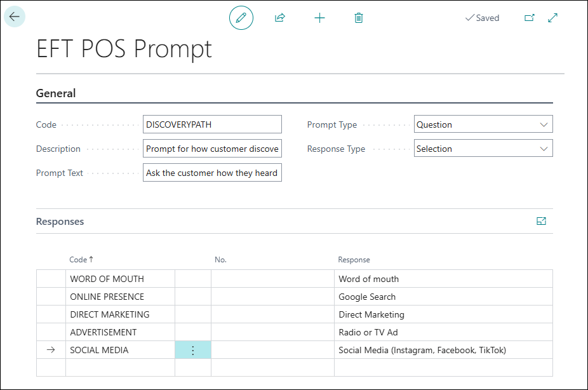Expand page with diagonal arrows icon
Image resolution: width=588 pixels, height=390 pixels.
tap(552, 18)
